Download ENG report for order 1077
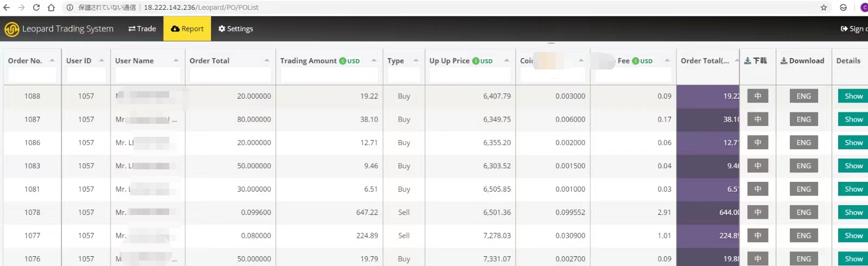The image size is (868, 266). tap(803, 236)
